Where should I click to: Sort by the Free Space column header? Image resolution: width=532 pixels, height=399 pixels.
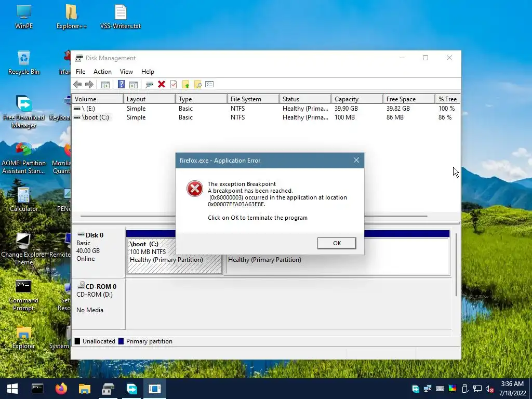point(409,99)
